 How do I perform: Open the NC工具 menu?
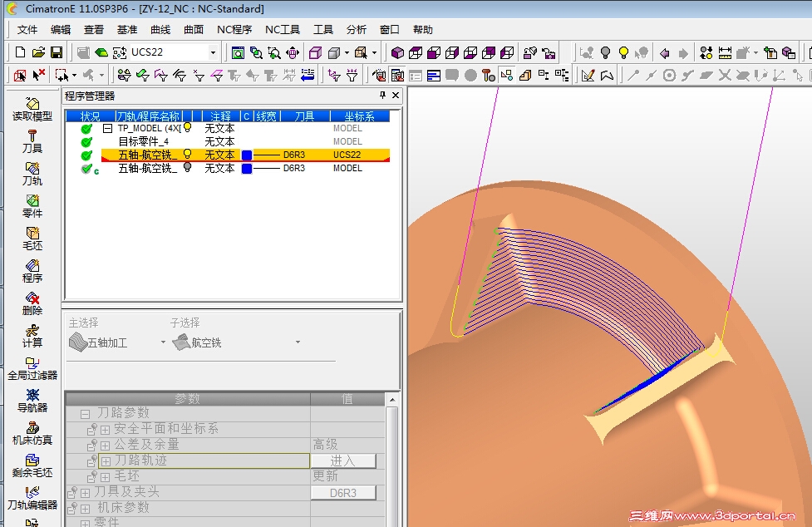(x=283, y=29)
